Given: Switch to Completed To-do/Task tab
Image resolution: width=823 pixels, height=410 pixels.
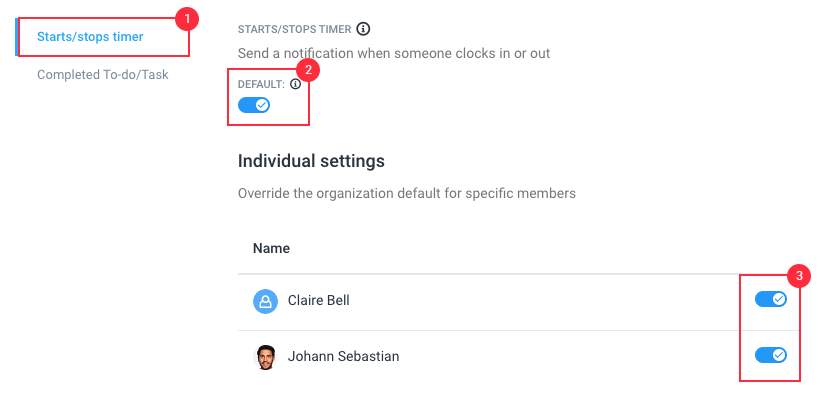Looking at the screenshot, I should 103,75.
